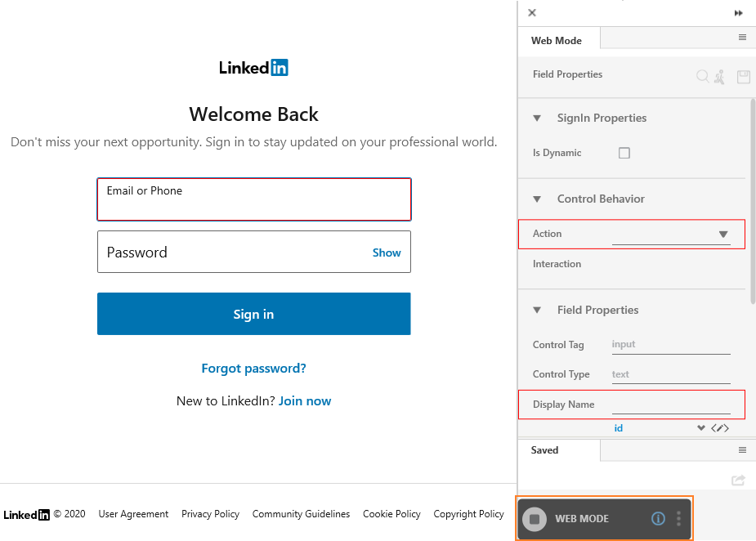The width and height of the screenshot is (756, 541).
Task: Click the export share icon in Saved panel
Action: coord(738,480)
